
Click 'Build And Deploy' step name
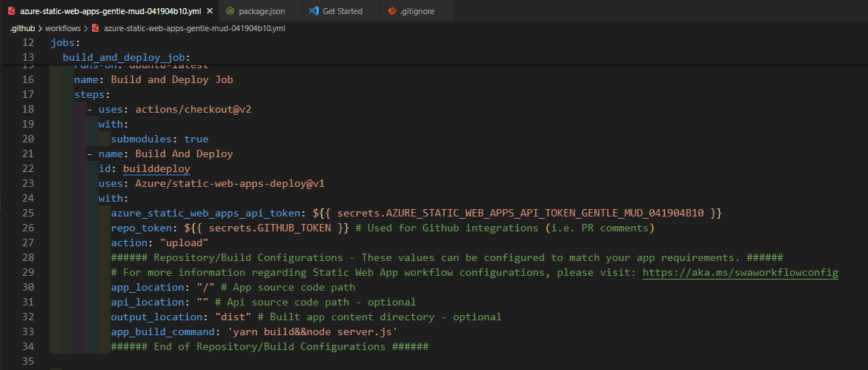tap(185, 154)
